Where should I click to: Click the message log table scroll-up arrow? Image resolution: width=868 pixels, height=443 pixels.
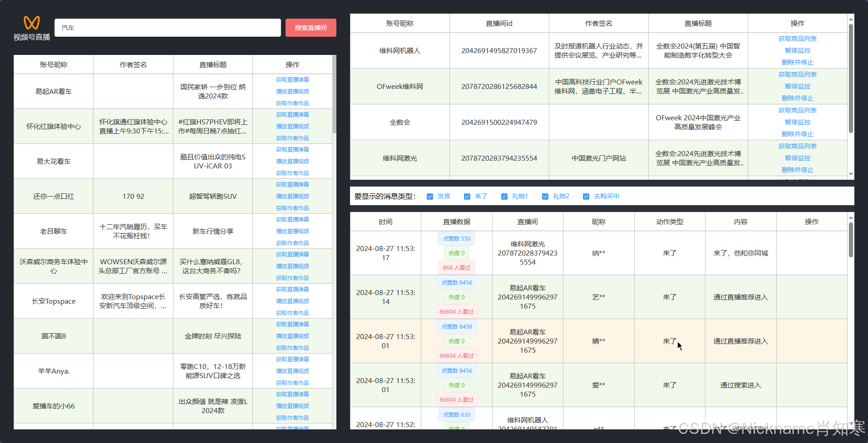tap(851, 217)
